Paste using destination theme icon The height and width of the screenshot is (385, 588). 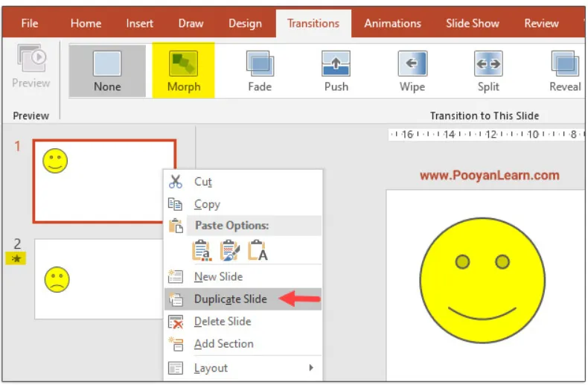[201, 251]
